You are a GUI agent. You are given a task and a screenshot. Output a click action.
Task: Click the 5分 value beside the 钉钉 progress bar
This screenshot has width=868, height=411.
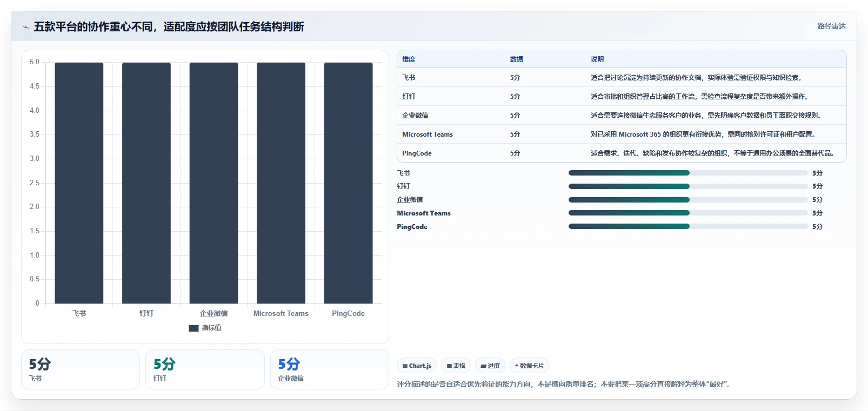tap(817, 186)
